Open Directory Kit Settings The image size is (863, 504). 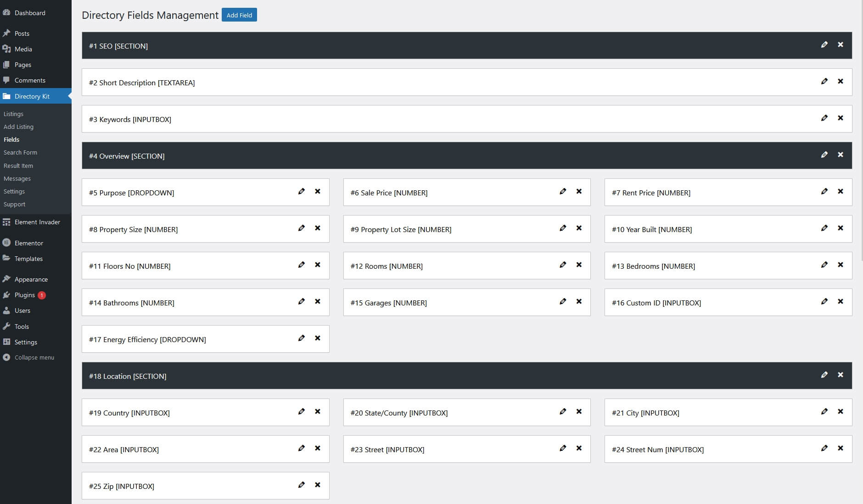click(14, 191)
